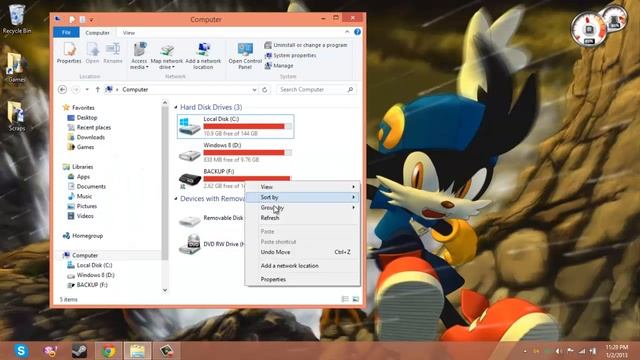Open Downloads in navigation pane
The width and height of the screenshot is (640, 360).
86,137
